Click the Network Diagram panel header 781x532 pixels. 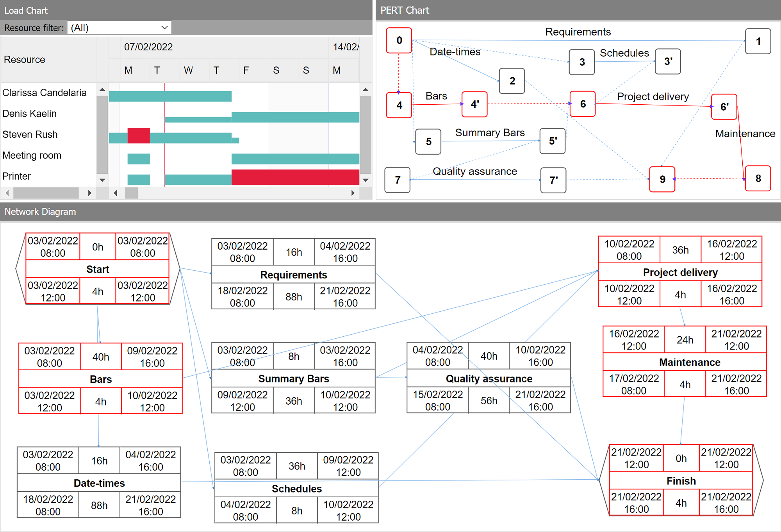pos(40,211)
